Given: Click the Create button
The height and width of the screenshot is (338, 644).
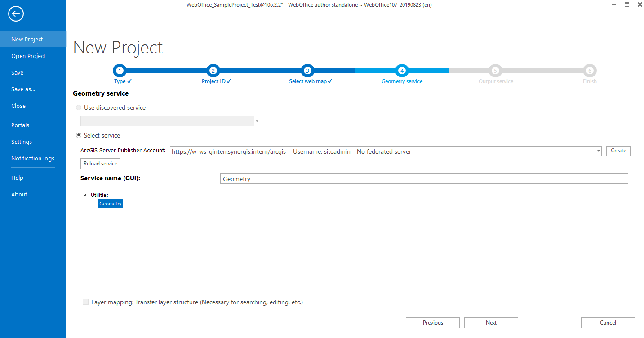Looking at the screenshot, I should coord(618,151).
